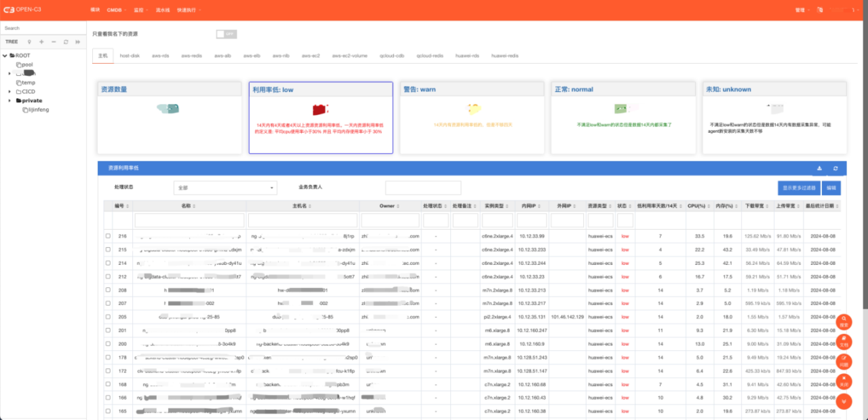
Task: Click the plus icon in tree toolbar
Action: tap(41, 42)
